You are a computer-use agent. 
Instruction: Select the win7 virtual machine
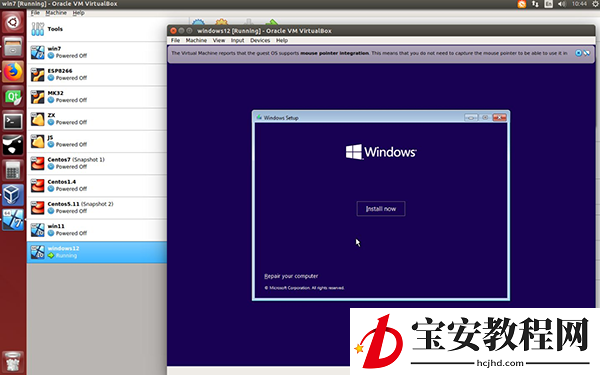point(97,52)
